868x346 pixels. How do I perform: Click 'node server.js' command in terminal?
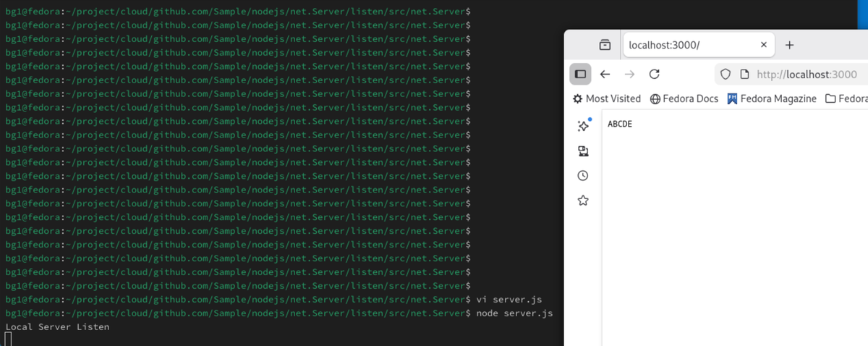click(x=514, y=313)
